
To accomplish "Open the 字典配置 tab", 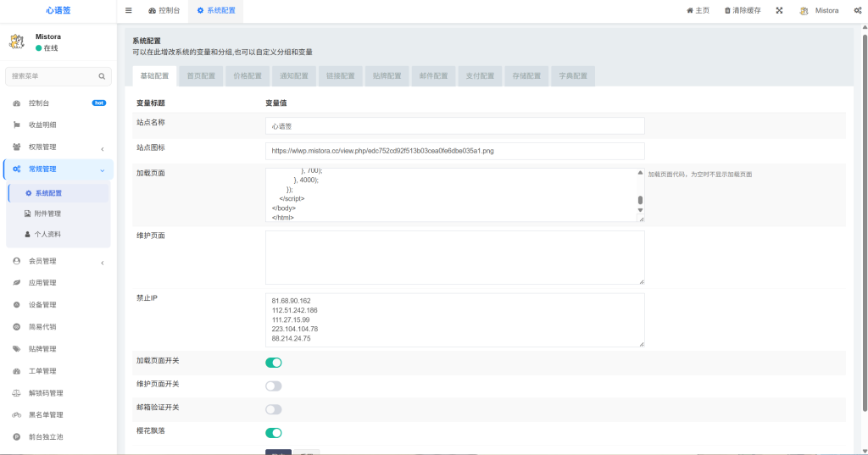I will [x=573, y=76].
